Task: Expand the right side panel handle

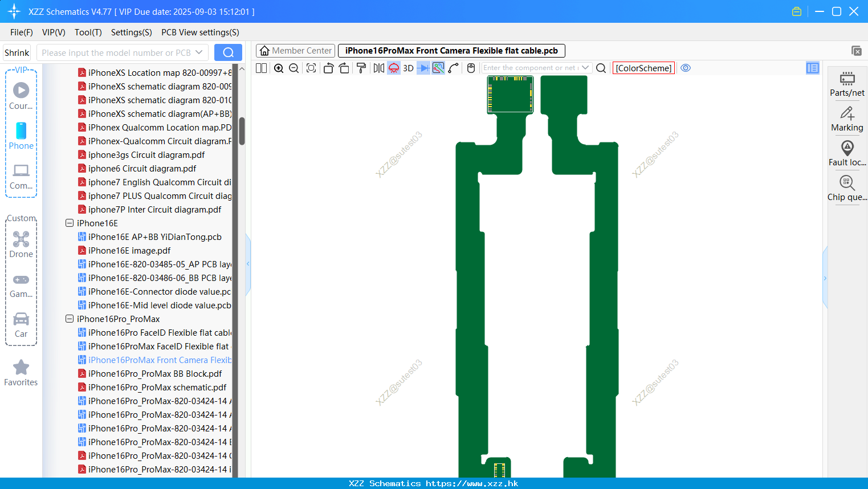Action: [825, 278]
